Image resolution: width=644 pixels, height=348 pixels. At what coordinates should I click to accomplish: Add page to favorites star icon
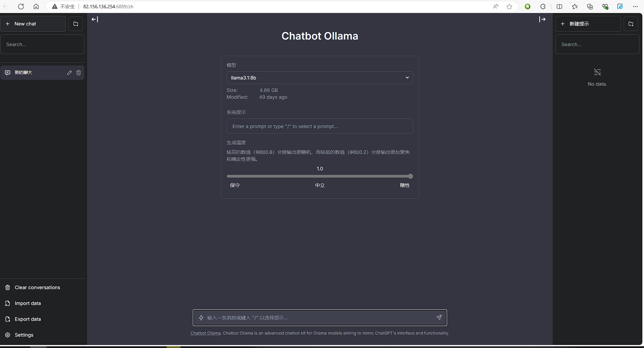[x=509, y=7]
